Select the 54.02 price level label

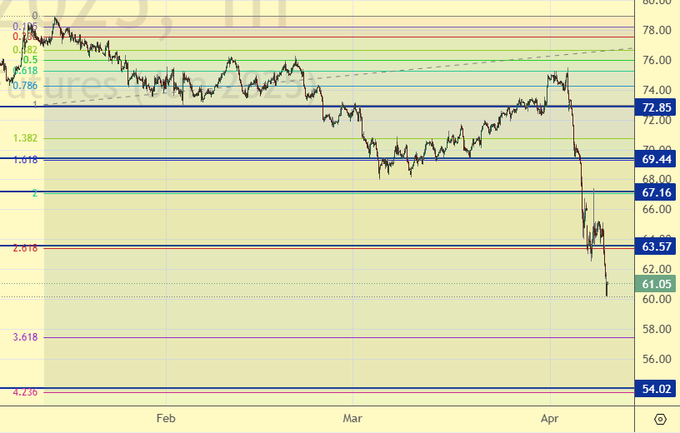click(x=656, y=389)
